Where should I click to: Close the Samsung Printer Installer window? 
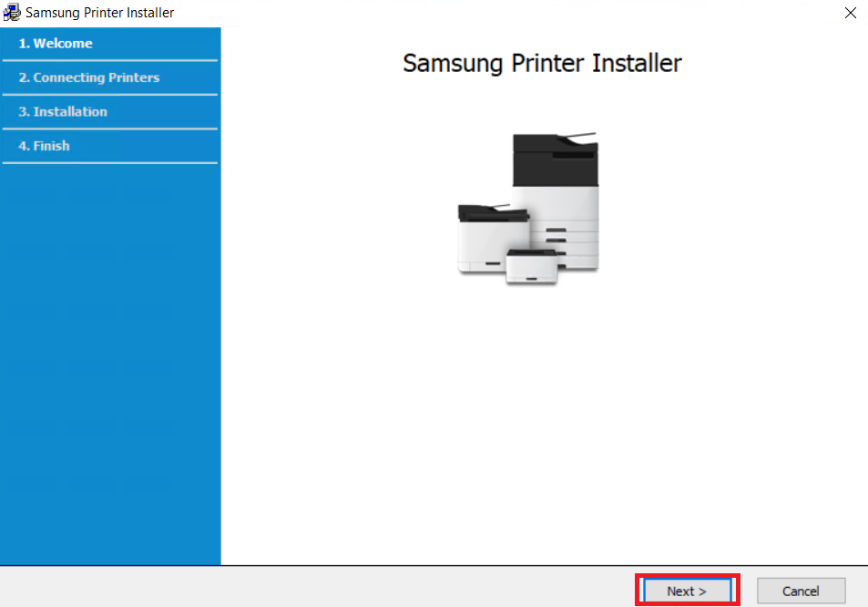[850, 13]
